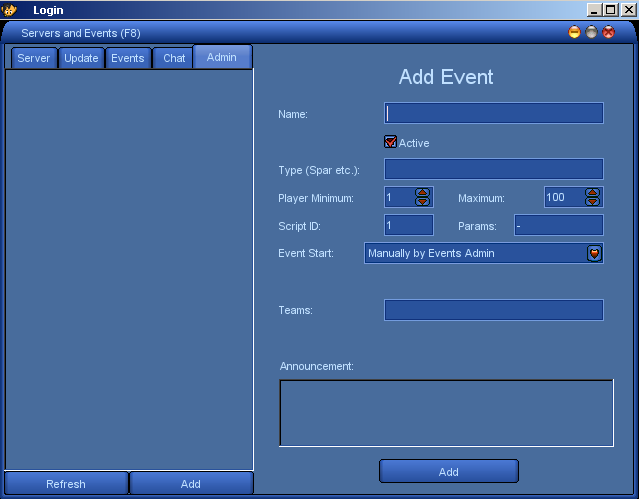
Task: Decrease Maximum players with down arrow
Action: [x=593, y=202]
